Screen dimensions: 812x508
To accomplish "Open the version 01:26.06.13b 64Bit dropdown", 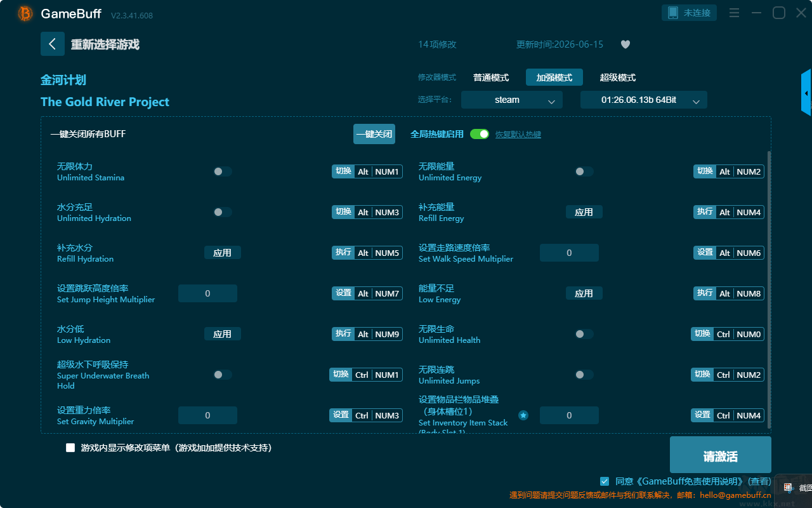I will 644,100.
